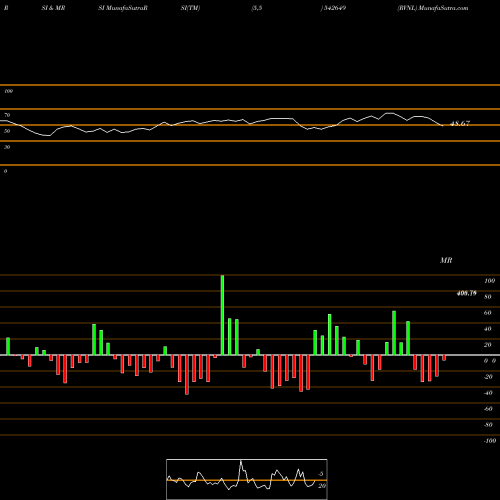The height and width of the screenshot is (500, 500).
Task: Open the mini overview chart thumbnail
Action: point(247,479)
